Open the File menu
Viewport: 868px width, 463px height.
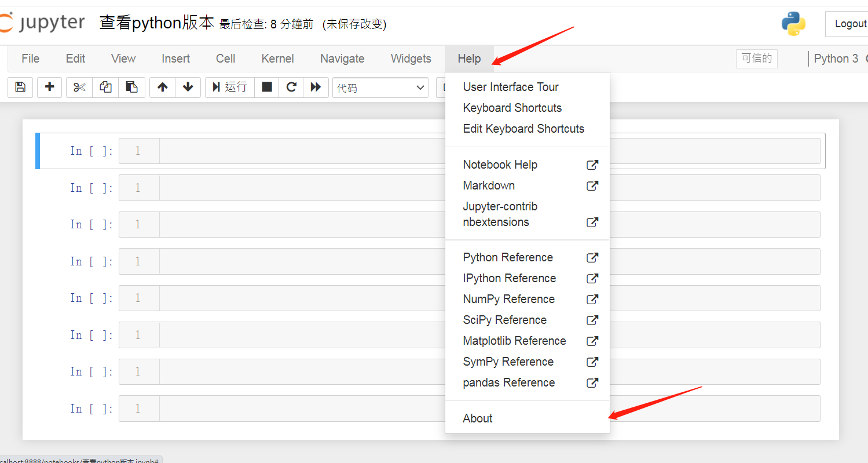pyautogui.click(x=30, y=59)
